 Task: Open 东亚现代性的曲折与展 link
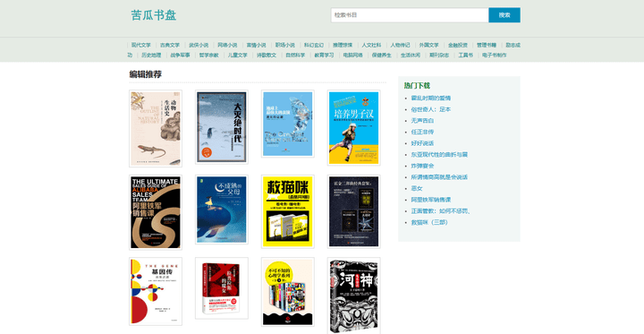(439, 155)
